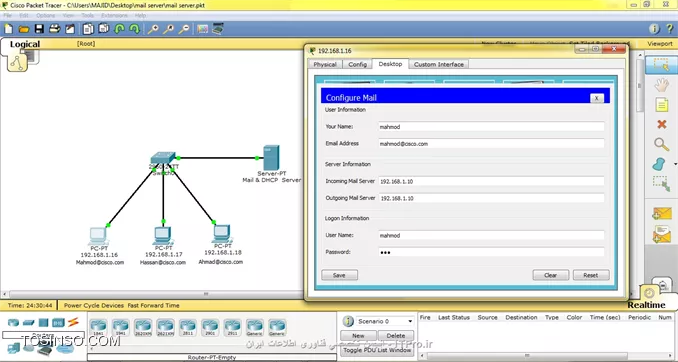678x362 pixels.
Task: Open the Custom Interface tab
Action: point(438,64)
